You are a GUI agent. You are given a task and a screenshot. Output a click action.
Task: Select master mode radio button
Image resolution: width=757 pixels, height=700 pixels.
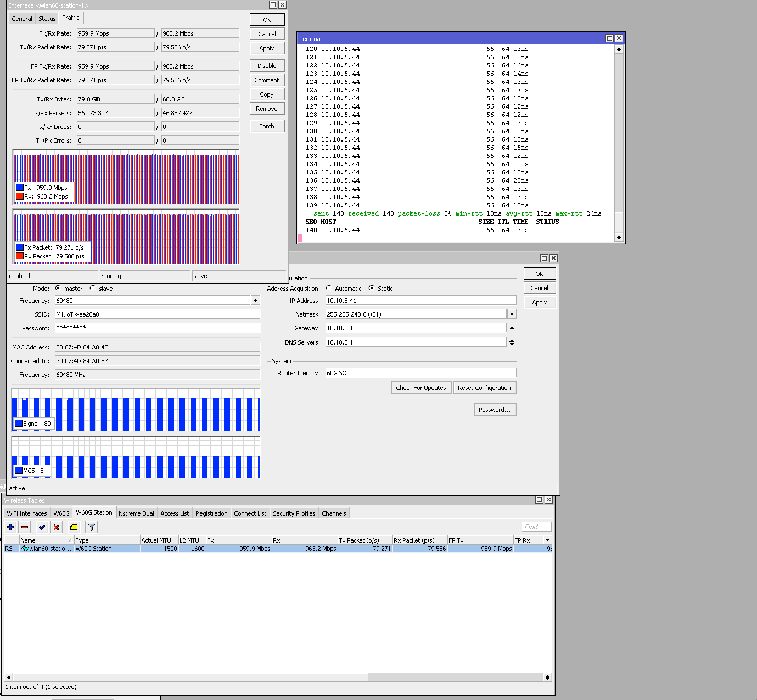pyautogui.click(x=58, y=288)
